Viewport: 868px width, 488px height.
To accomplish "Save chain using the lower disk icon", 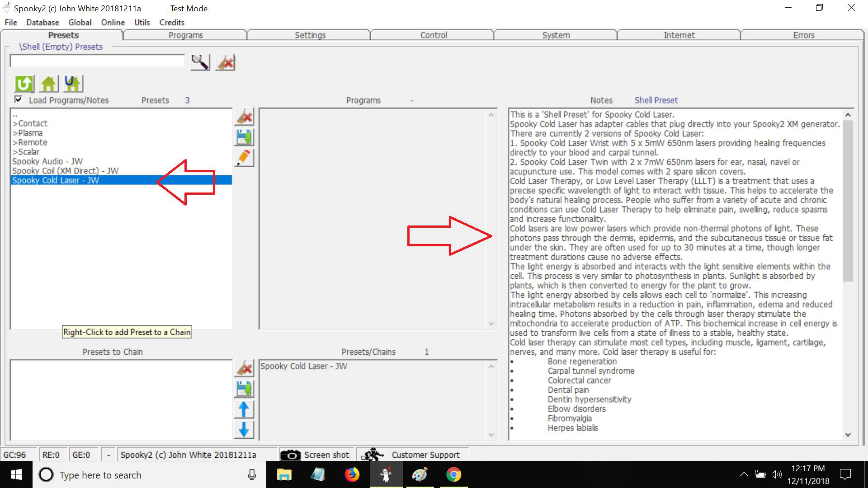I will [244, 389].
